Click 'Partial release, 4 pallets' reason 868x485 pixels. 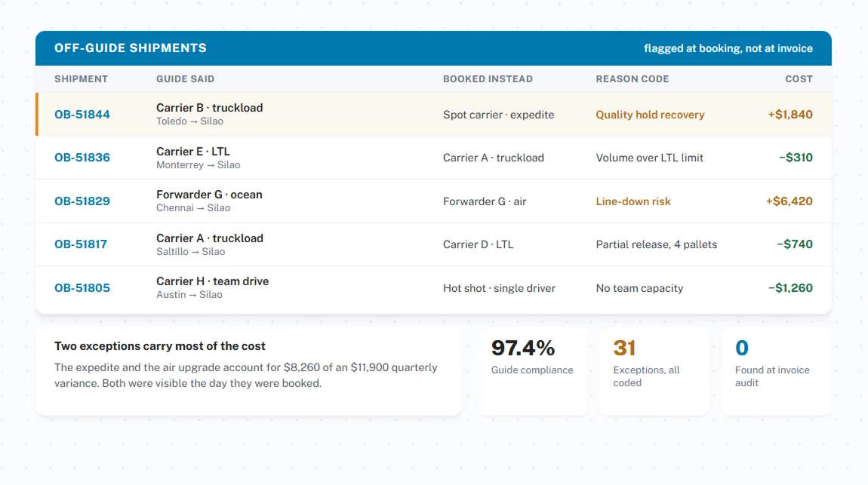click(x=656, y=245)
